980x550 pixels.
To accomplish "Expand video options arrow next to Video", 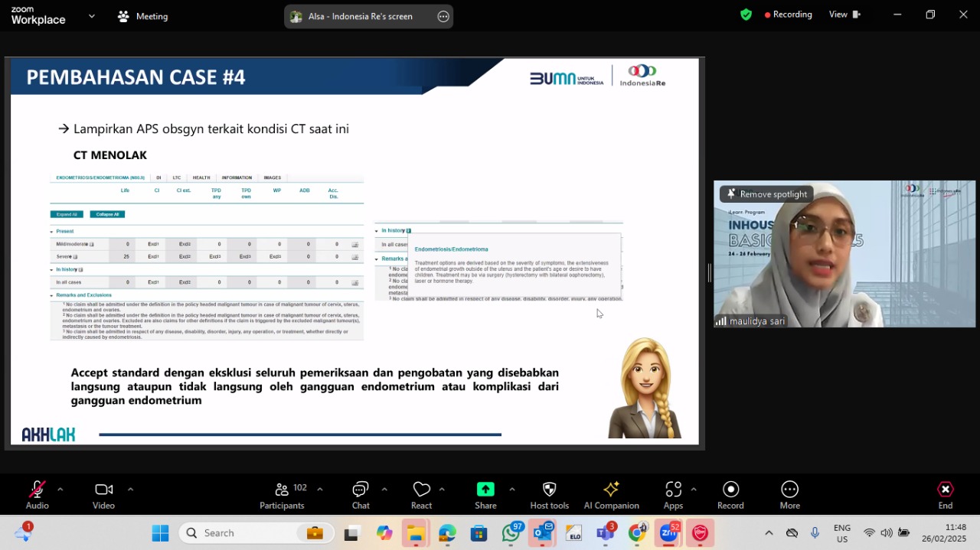I will coord(130,490).
